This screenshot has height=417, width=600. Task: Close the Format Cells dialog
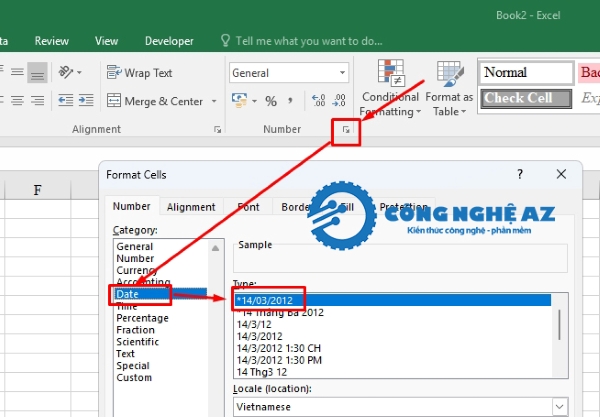pyautogui.click(x=561, y=174)
